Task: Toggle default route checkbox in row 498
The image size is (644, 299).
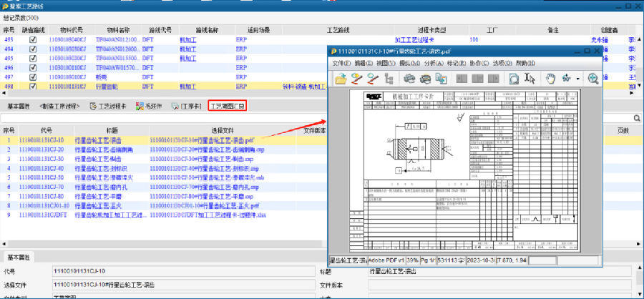Action: click(x=32, y=86)
